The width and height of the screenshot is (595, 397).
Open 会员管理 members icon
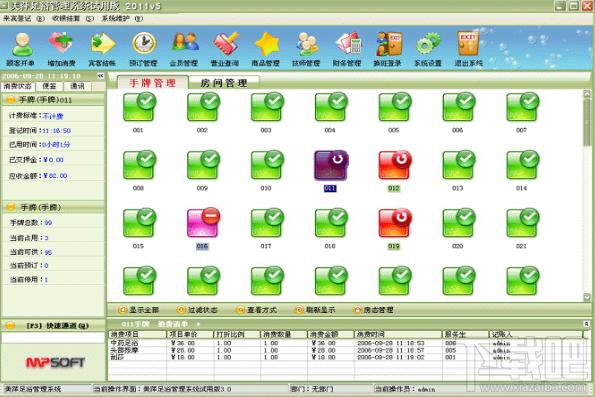(184, 49)
